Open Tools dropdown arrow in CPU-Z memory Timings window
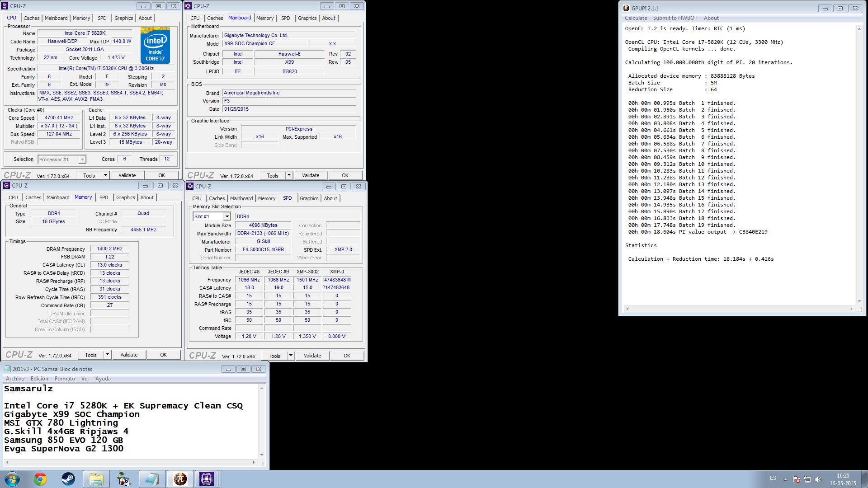Image resolution: width=868 pixels, height=488 pixels. [x=107, y=355]
